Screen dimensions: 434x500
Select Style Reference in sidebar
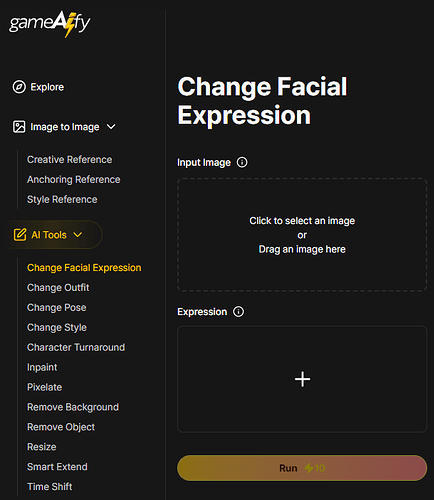tap(62, 199)
